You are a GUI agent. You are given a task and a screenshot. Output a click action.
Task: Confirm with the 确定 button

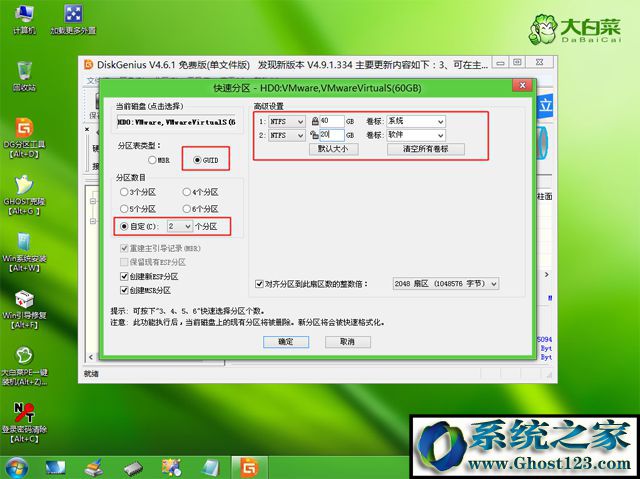coord(286,342)
